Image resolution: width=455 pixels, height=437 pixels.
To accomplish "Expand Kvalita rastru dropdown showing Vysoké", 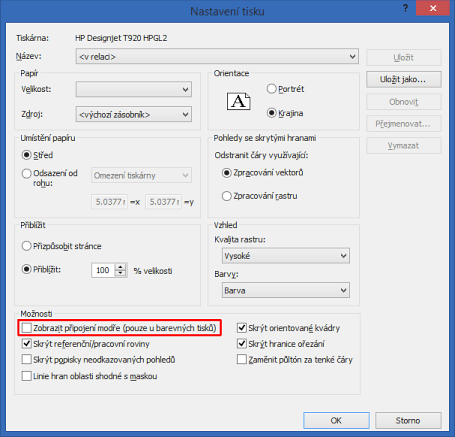I will [286, 256].
